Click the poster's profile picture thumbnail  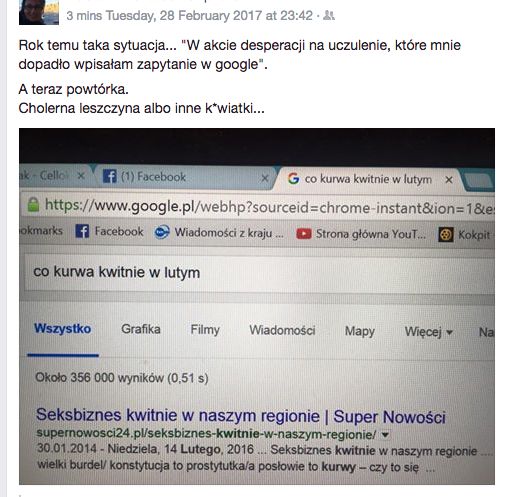pos(39,12)
